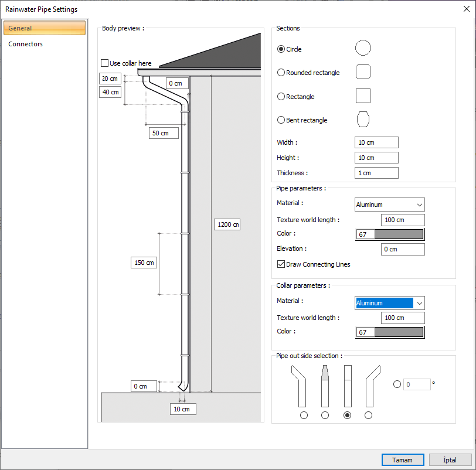Click the tapered pipe outlet icon
Screen dimensions: 476x470
[325, 386]
